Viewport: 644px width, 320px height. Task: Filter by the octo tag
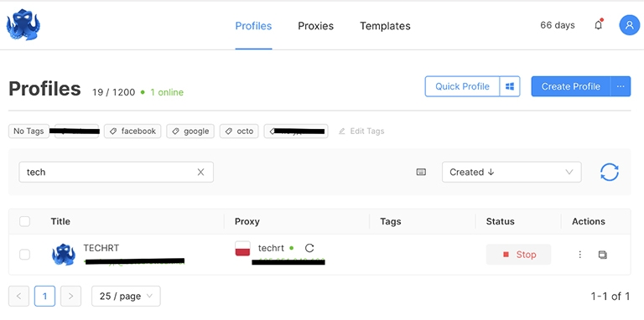click(239, 132)
